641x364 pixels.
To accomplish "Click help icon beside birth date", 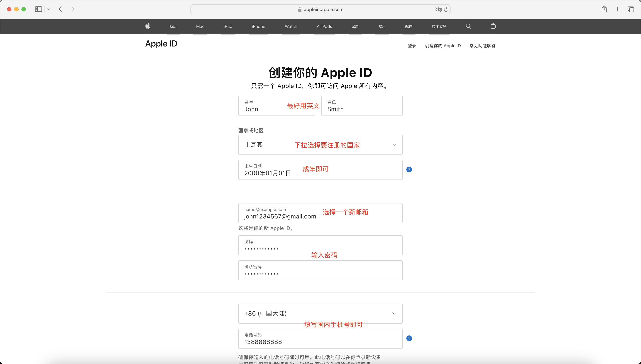I will click(409, 169).
